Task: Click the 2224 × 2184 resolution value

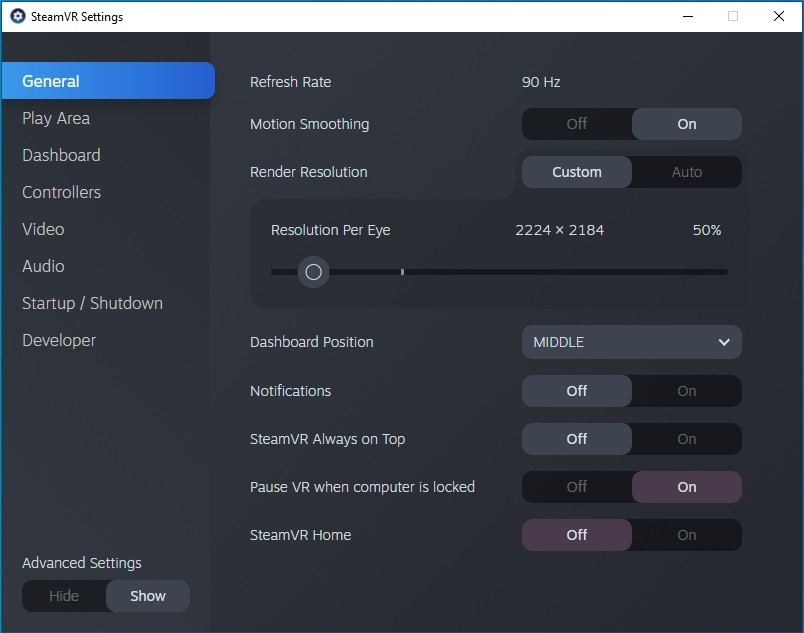Action: coord(559,230)
